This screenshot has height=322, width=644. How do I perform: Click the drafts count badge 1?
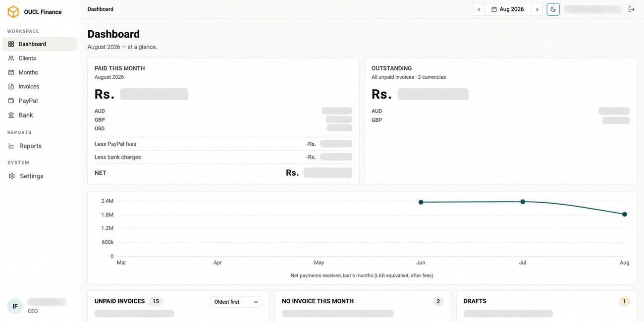coord(624,301)
